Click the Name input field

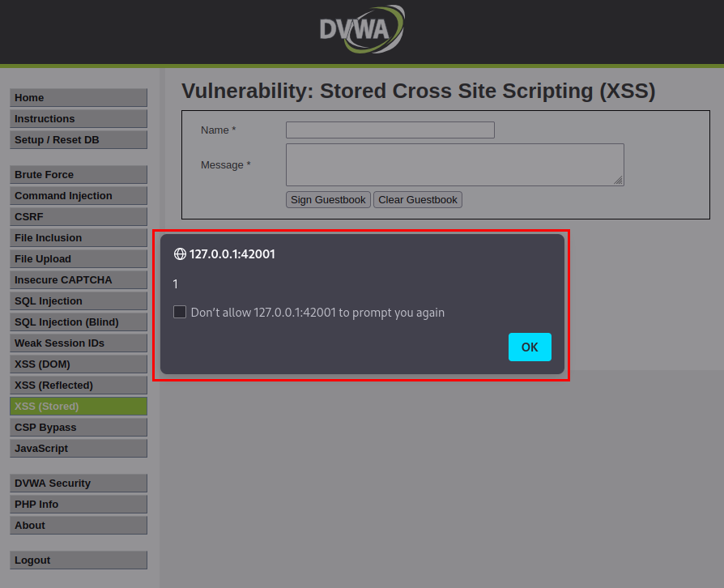pyautogui.click(x=390, y=130)
